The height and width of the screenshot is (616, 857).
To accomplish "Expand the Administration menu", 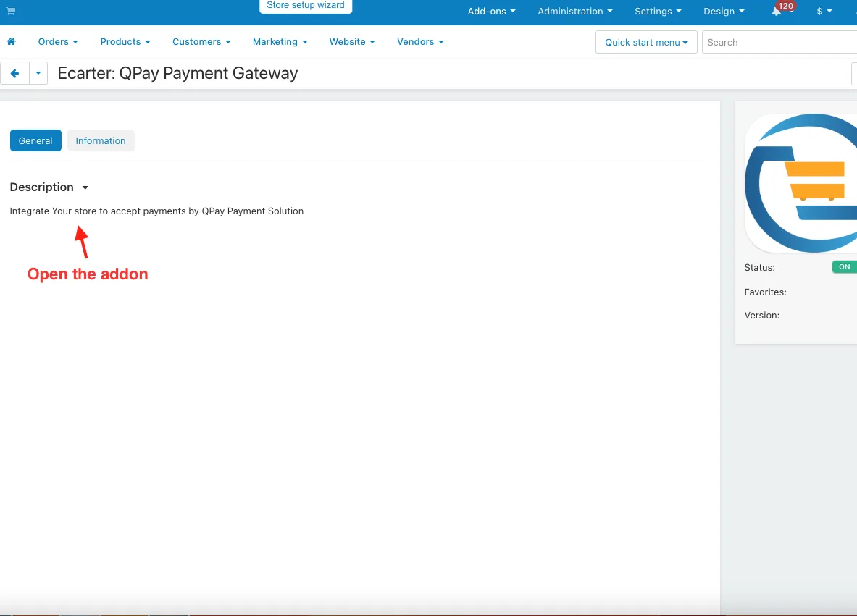I will (x=575, y=12).
